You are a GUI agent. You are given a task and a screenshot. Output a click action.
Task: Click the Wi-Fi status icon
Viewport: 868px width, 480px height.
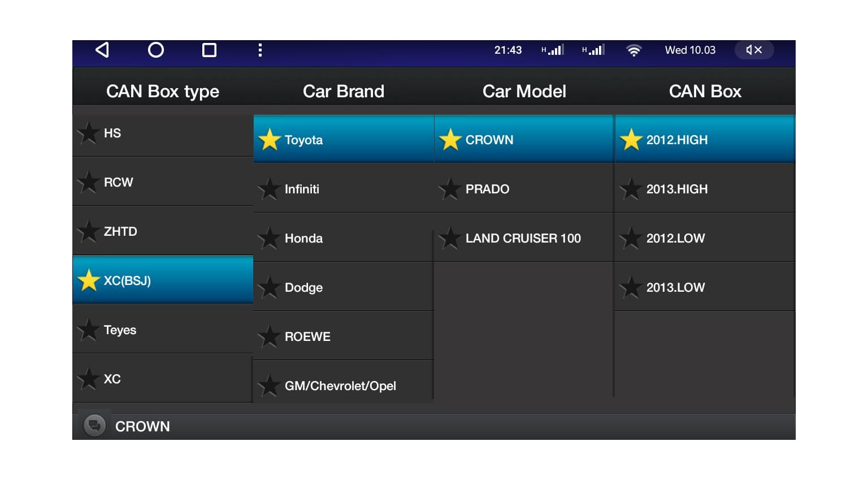click(633, 50)
